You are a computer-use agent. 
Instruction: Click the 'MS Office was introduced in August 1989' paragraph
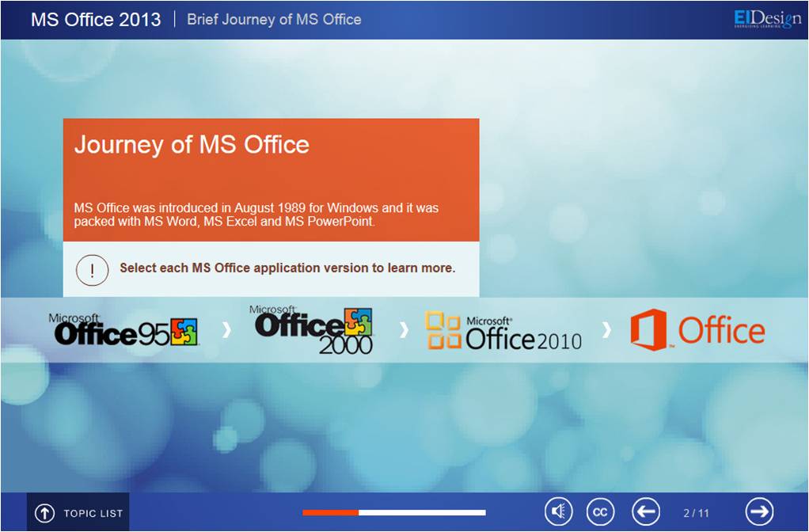[x=256, y=215]
